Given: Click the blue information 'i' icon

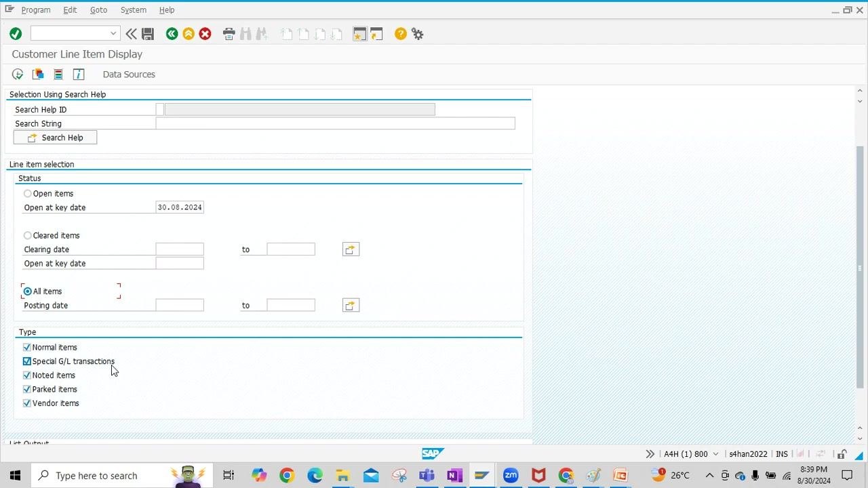Looking at the screenshot, I should coord(79,75).
